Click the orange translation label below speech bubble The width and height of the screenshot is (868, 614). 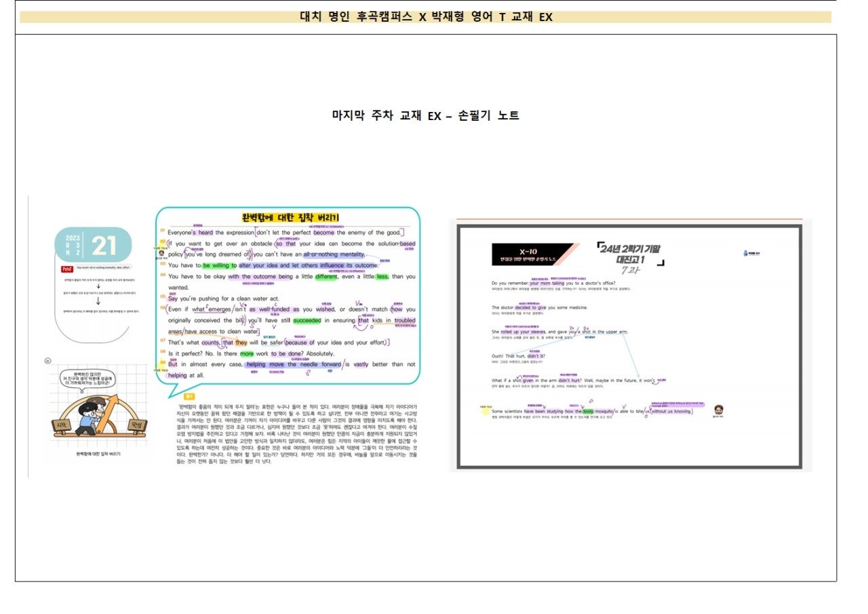coord(190,396)
